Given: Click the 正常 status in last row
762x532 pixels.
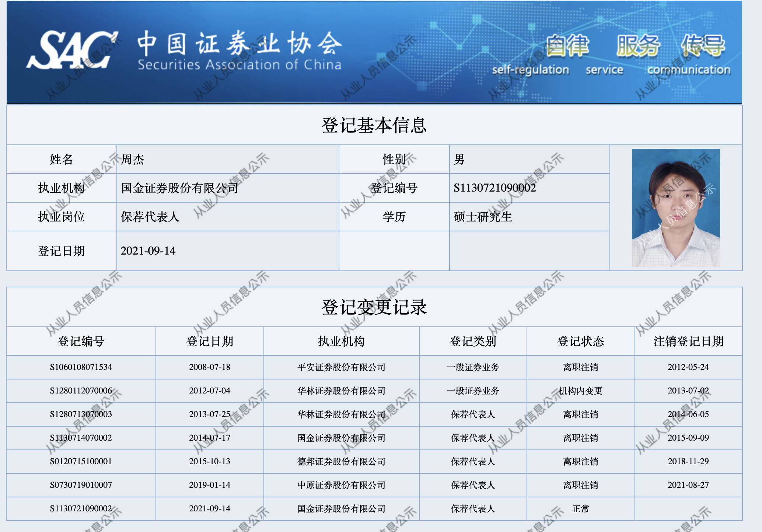Looking at the screenshot, I should tap(580, 508).
